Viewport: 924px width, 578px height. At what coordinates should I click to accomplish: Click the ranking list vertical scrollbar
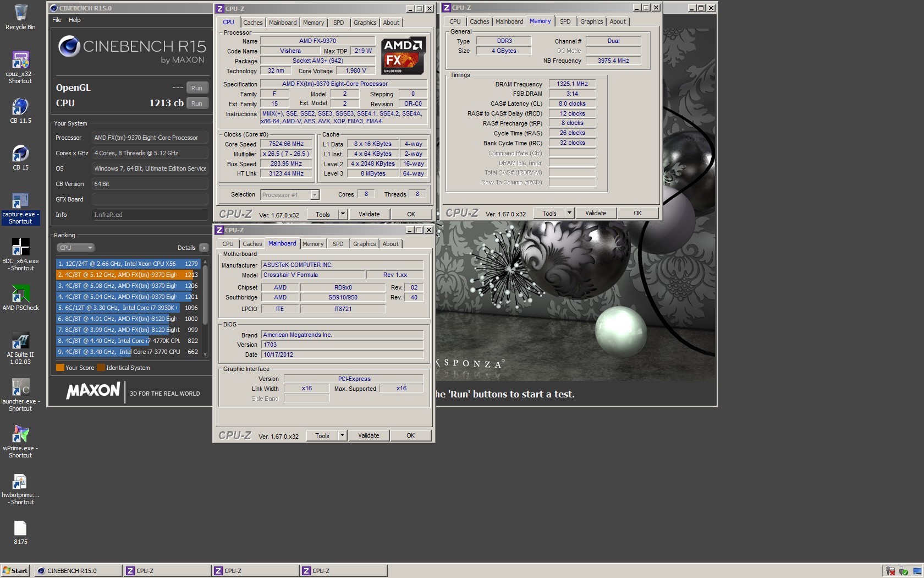click(x=205, y=308)
